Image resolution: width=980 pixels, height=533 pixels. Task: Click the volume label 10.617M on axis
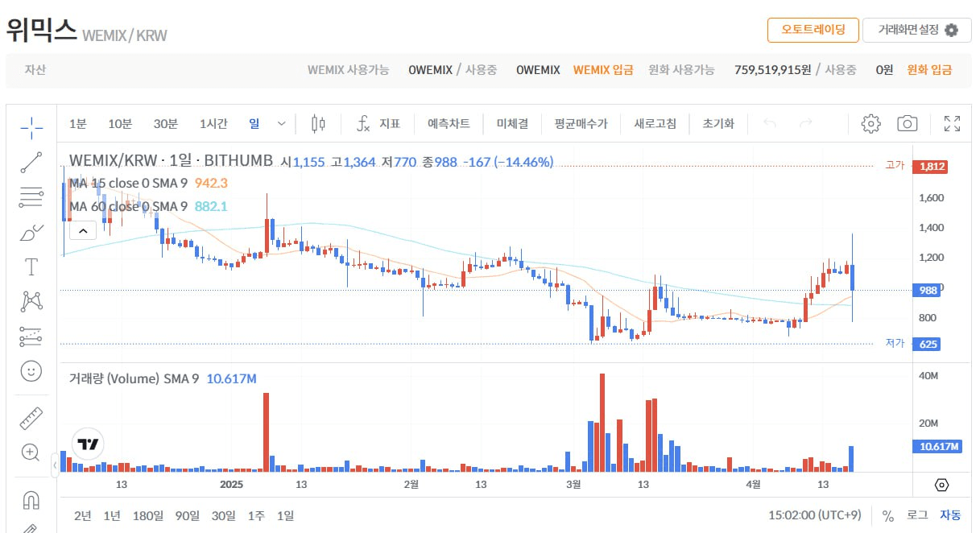pyautogui.click(x=937, y=447)
